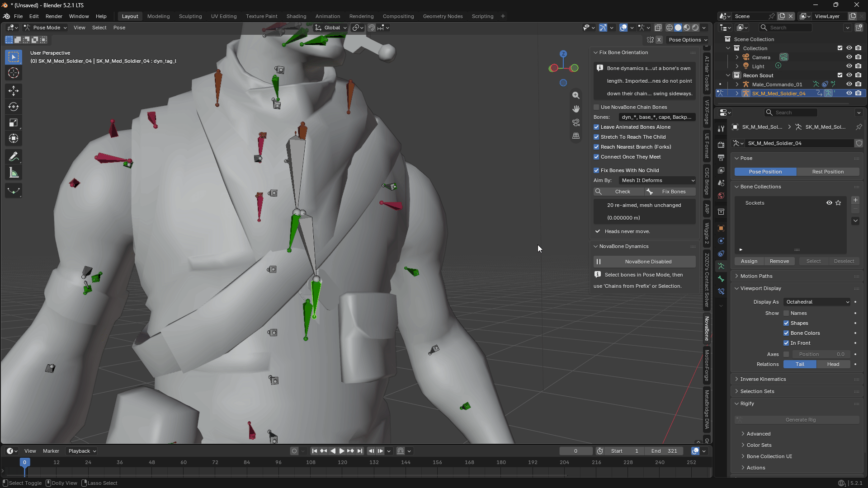Adjust the axes Position slider
The width and height of the screenshot is (868, 488).
coord(821,354)
